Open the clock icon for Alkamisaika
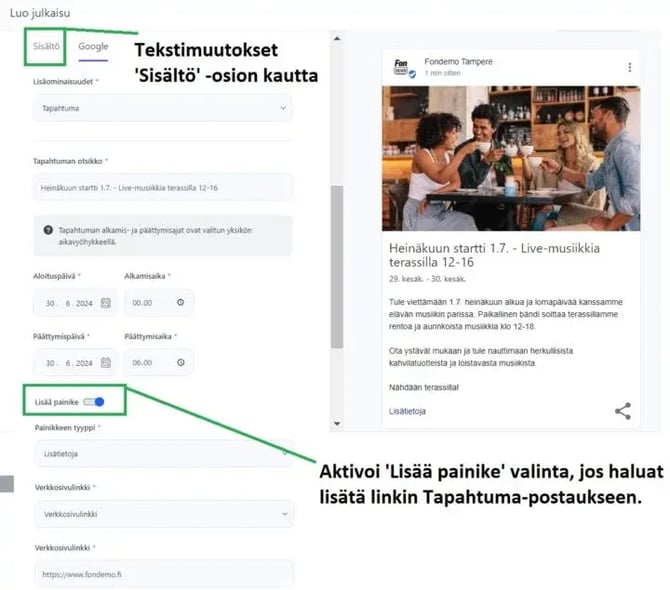 [181, 302]
